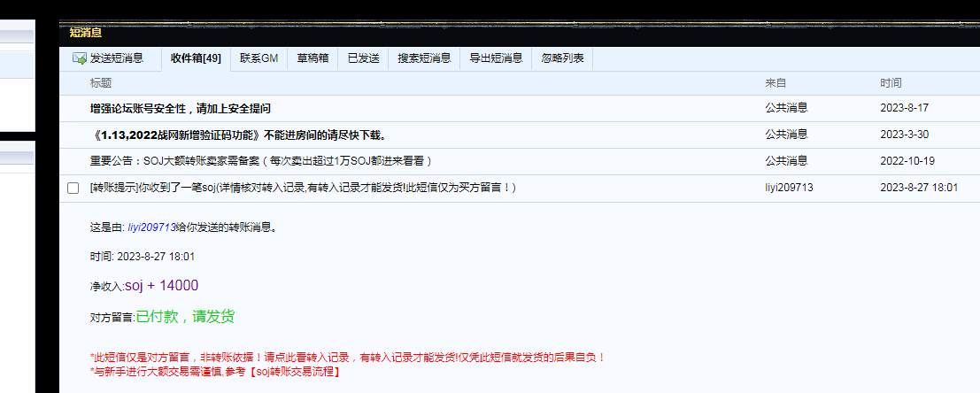
Task: Click 请点此看转入记录 in the red warning
Action: point(310,358)
